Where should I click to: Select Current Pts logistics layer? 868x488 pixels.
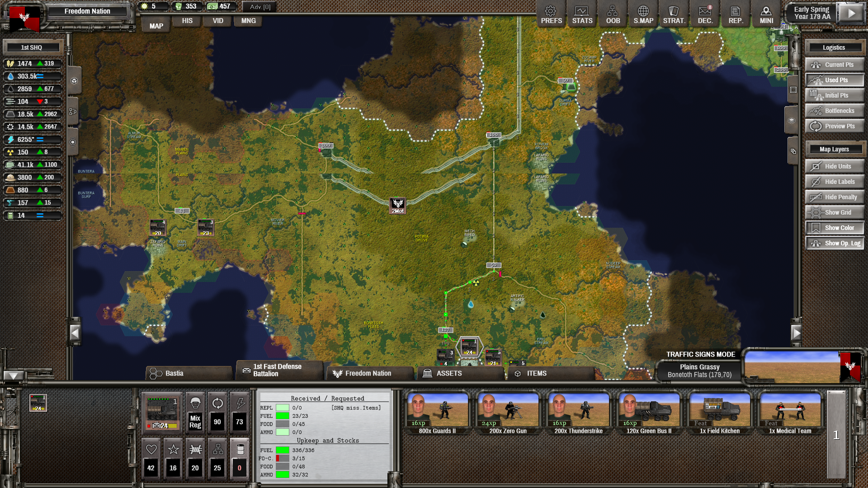835,65
